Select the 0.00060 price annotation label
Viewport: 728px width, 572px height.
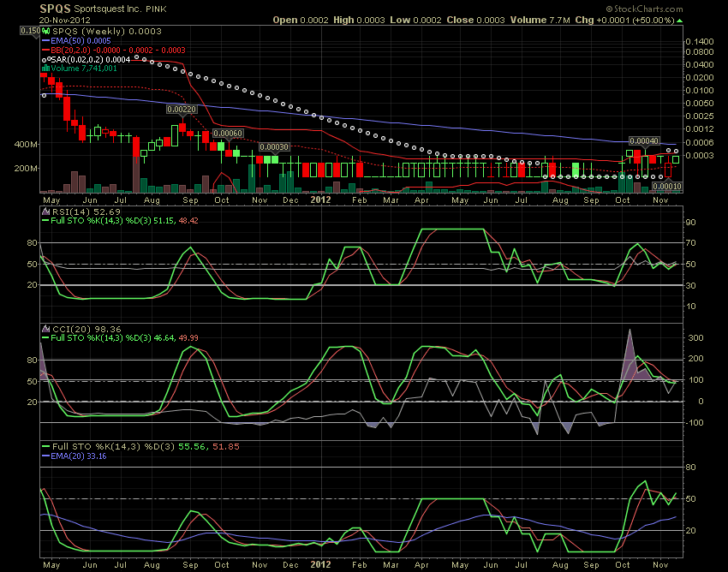click(228, 134)
